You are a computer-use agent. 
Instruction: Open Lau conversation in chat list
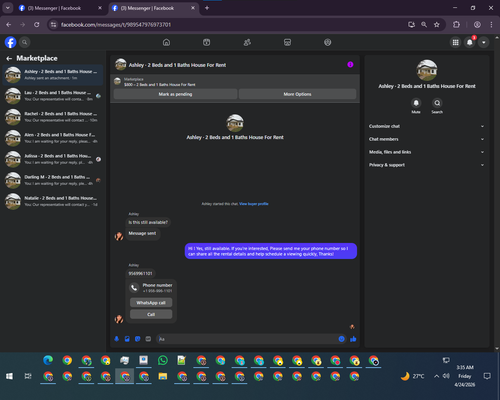click(53, 96)
